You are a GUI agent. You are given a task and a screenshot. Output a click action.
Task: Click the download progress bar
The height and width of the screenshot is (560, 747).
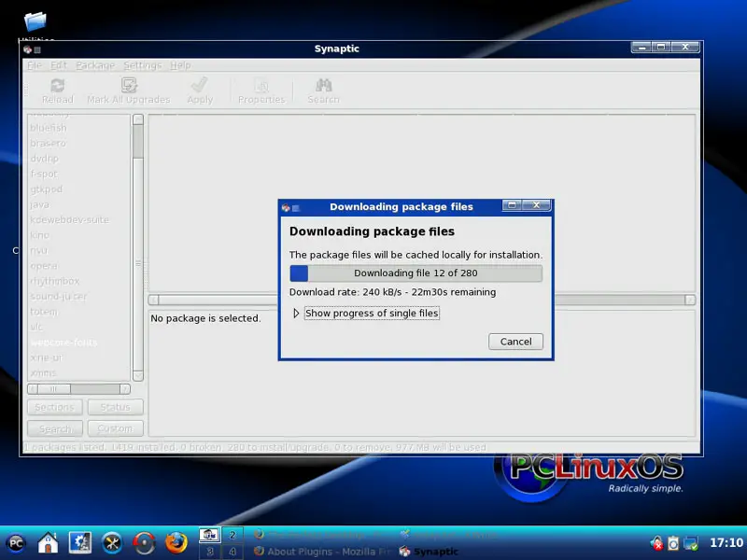[416, 273]
